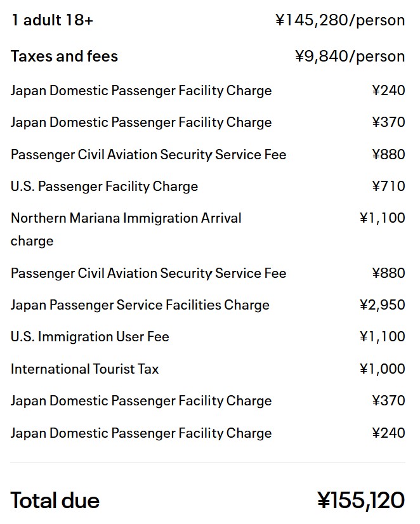Click the ¥710 charge amount

point(388,187)
